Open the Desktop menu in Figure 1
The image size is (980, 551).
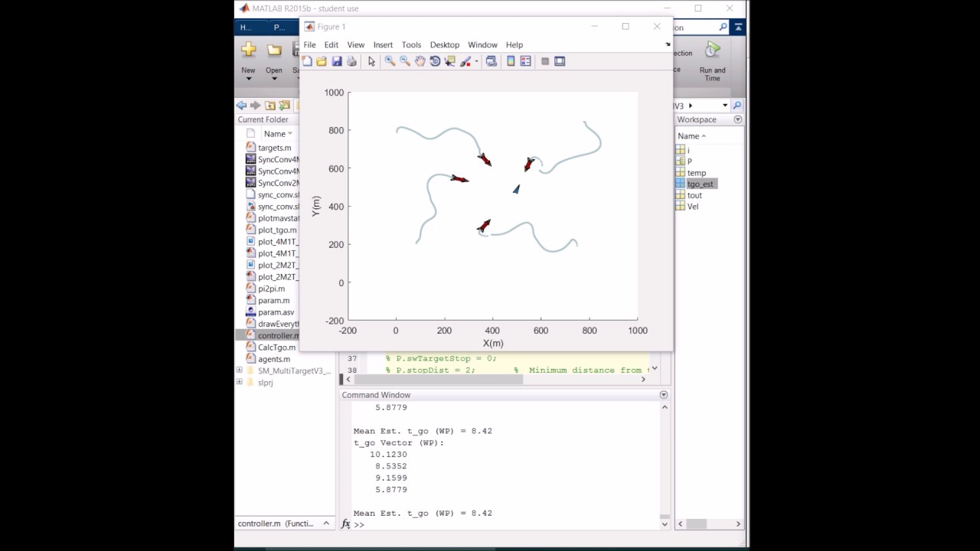[445, 44]
